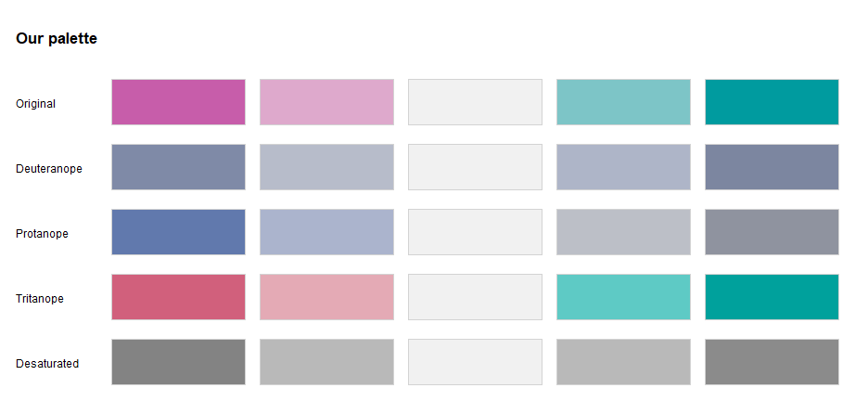Select the dark teal Tritanope swatch
Image resolution: width=868 pixels, height=401 pixels.
pyautogui.click(x=772, y=297)
